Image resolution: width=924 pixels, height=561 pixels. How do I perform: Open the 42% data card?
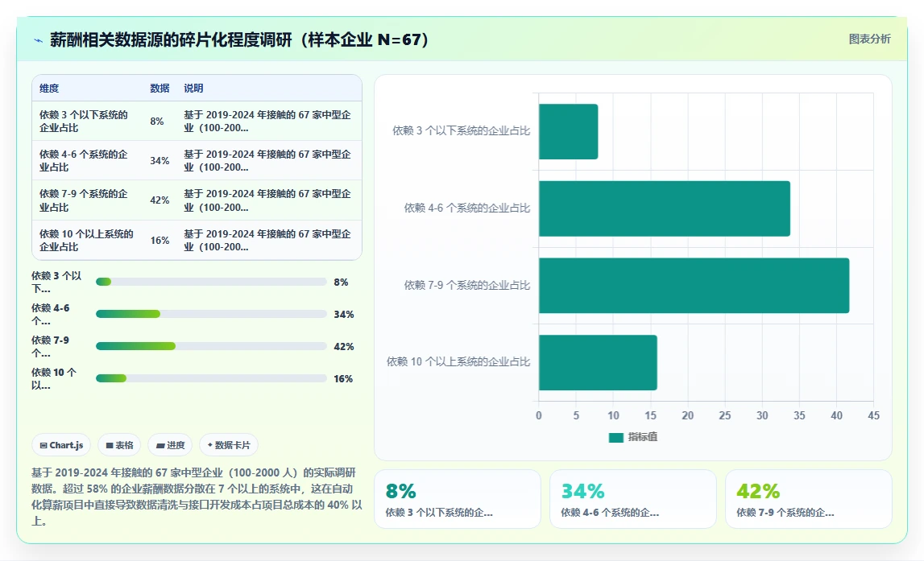[x=809, y=498]
